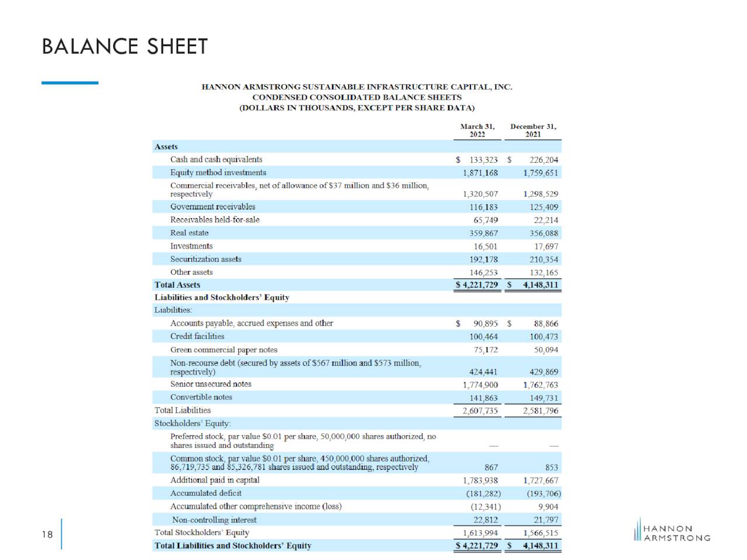Click the Senior unsecured notes value 1,774,900
Viewport: 747px width, 560px height.
(x=480, y=385)
